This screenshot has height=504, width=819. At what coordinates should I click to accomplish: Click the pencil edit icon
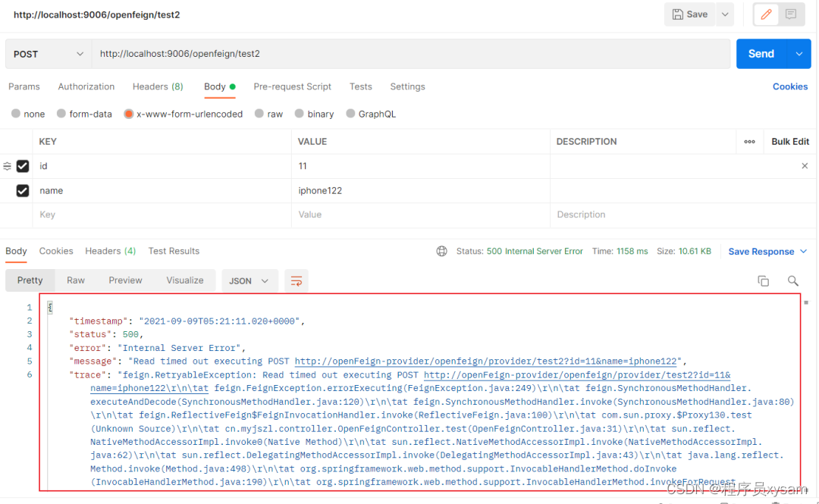[x=766, y=14]
